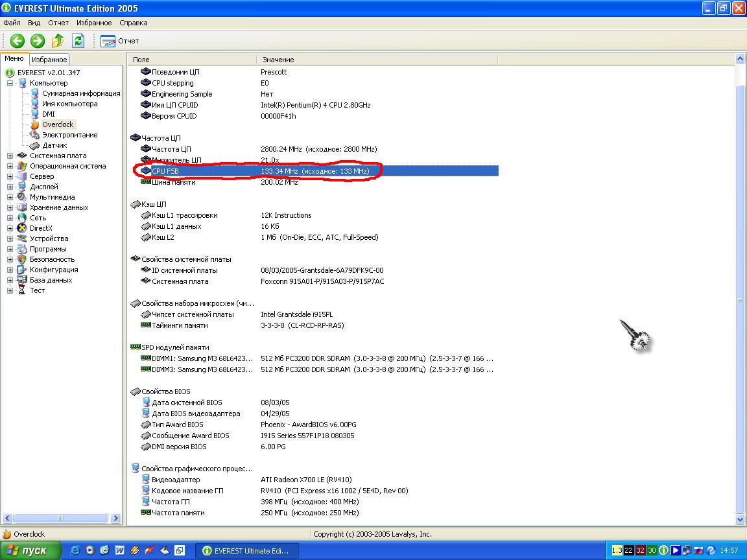
Task: Expand the Операционная система tree node
Action: pyautogui.click(x=10, y=166)
